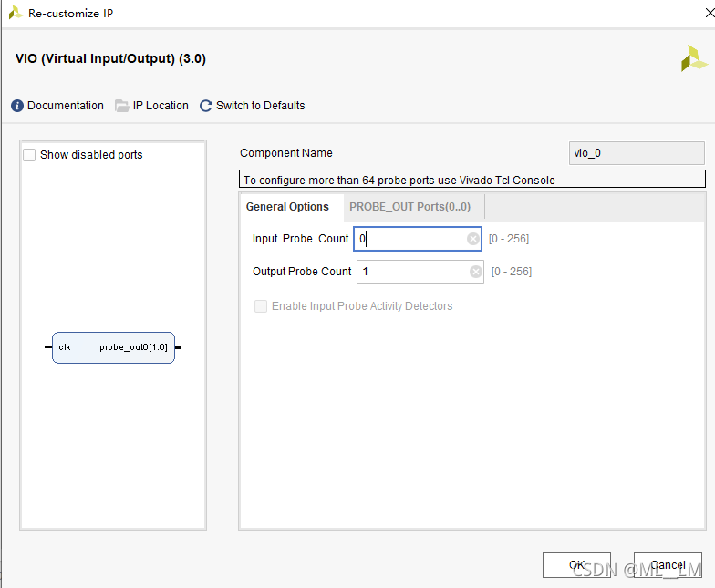The image size is (715, 588).
Task: Enable Show disabled ports checkbox
Action: tap(29, 155)
